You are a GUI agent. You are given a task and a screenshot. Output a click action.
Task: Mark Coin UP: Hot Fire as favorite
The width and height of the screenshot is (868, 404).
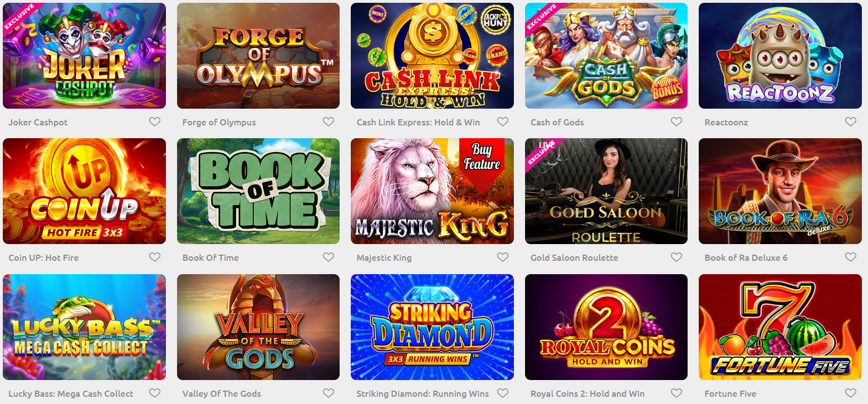tap(155, 257)
